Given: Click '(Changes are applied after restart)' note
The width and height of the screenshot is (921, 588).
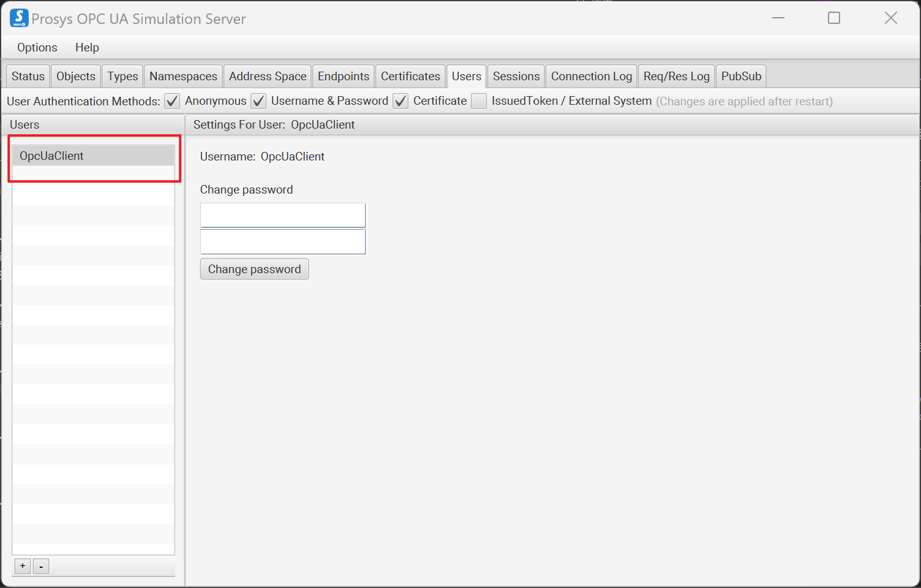Looking at the screenshot, I should point(744,102).
